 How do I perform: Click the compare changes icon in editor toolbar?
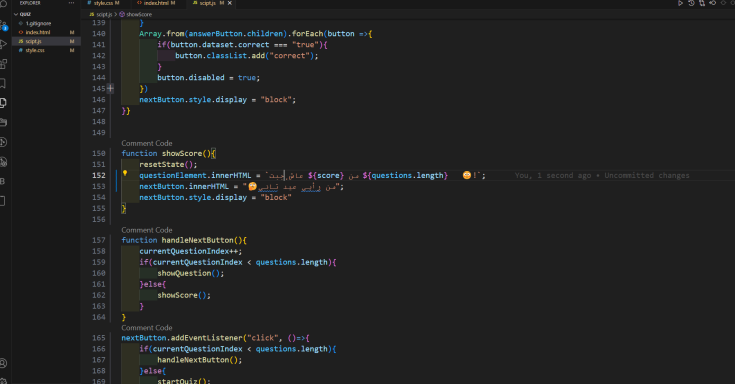click(x=702, y=3)
